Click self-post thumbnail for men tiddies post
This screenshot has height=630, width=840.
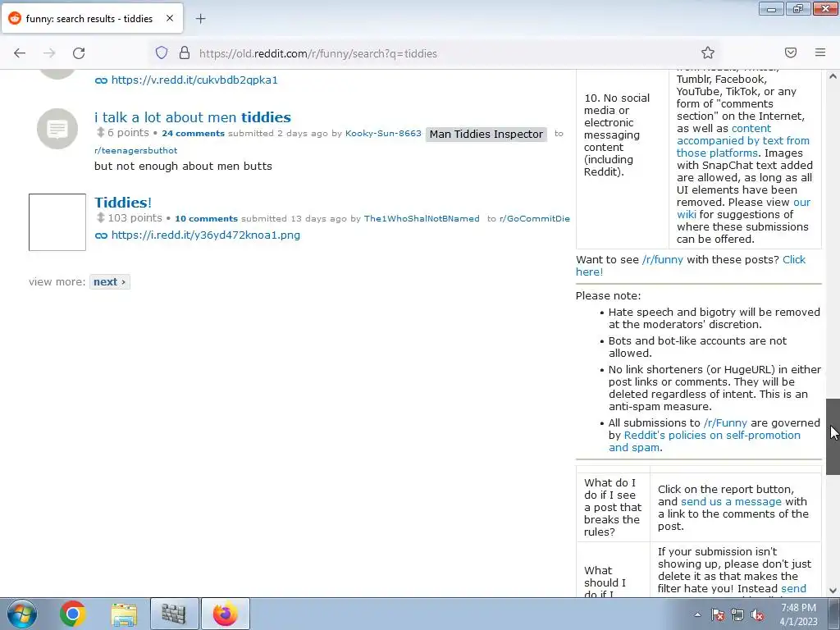point(57,129)
